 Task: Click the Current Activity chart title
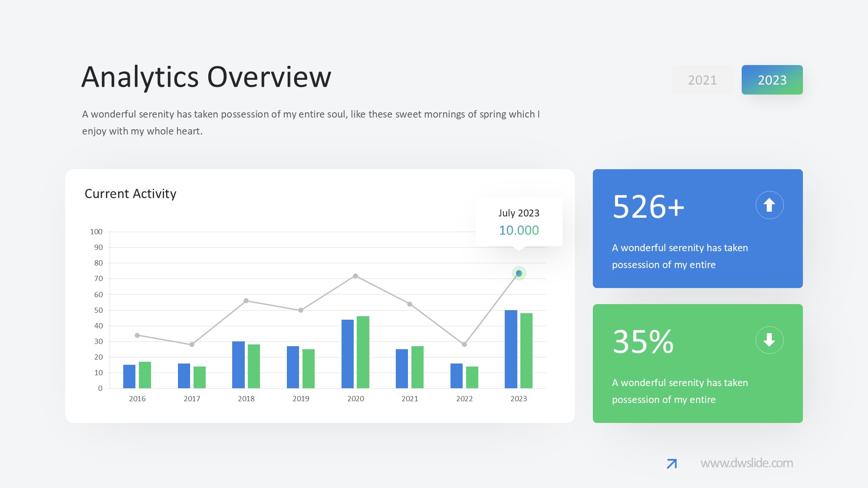130,193
